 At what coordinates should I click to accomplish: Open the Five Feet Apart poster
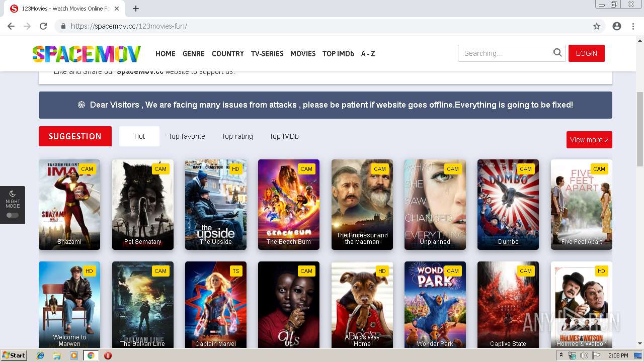coord(582,205)
